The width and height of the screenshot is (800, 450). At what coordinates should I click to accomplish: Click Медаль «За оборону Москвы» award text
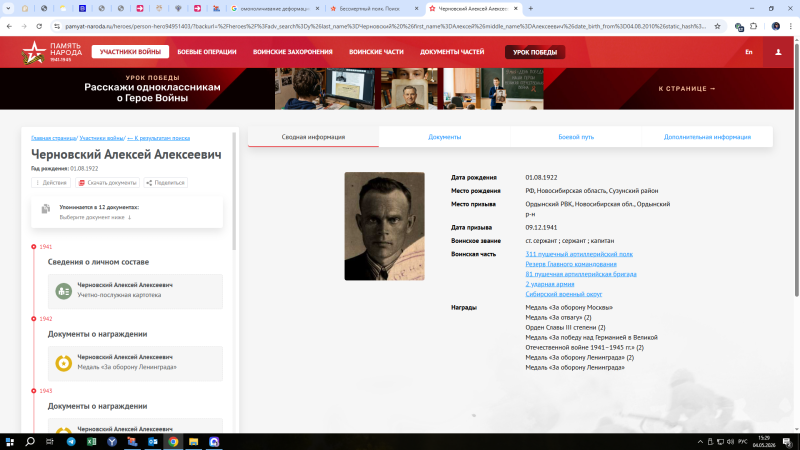pos(569,308)
